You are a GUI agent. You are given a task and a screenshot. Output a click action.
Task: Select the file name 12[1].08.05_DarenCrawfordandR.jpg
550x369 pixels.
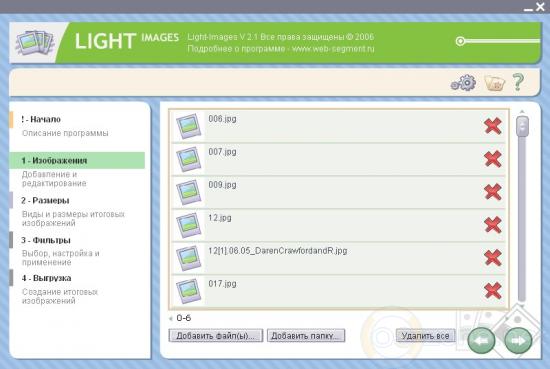(x=278, y=251)
